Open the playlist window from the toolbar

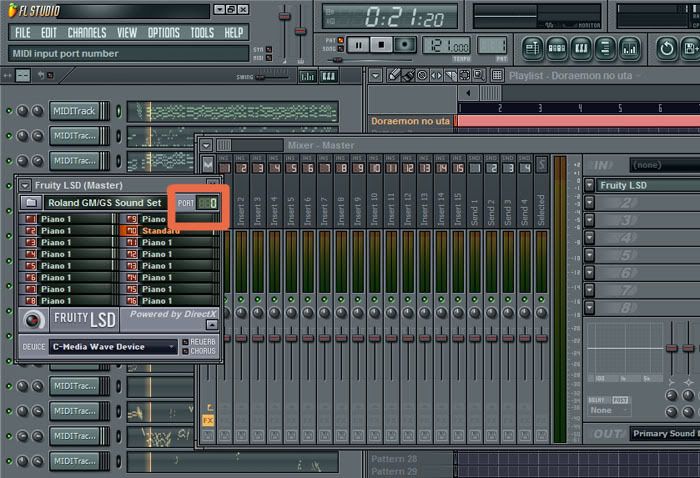point(532,48)
